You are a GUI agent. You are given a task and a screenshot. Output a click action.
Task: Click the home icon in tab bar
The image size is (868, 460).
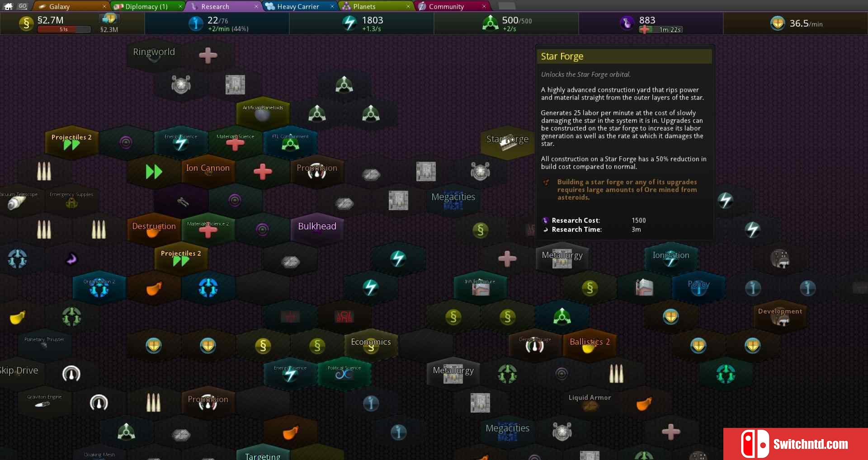pos(8,6)
